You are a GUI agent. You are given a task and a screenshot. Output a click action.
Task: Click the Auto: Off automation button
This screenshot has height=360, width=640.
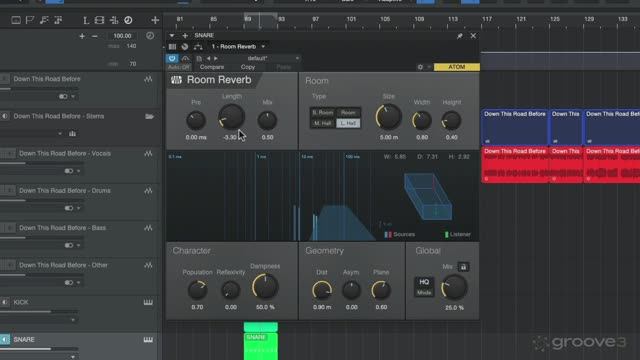179,67
